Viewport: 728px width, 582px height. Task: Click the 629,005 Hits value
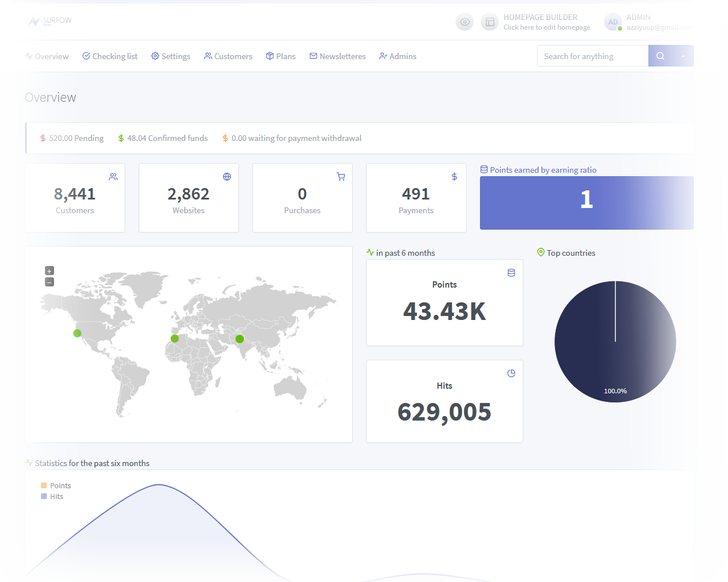pyautogui.click(x=445, y=412)
